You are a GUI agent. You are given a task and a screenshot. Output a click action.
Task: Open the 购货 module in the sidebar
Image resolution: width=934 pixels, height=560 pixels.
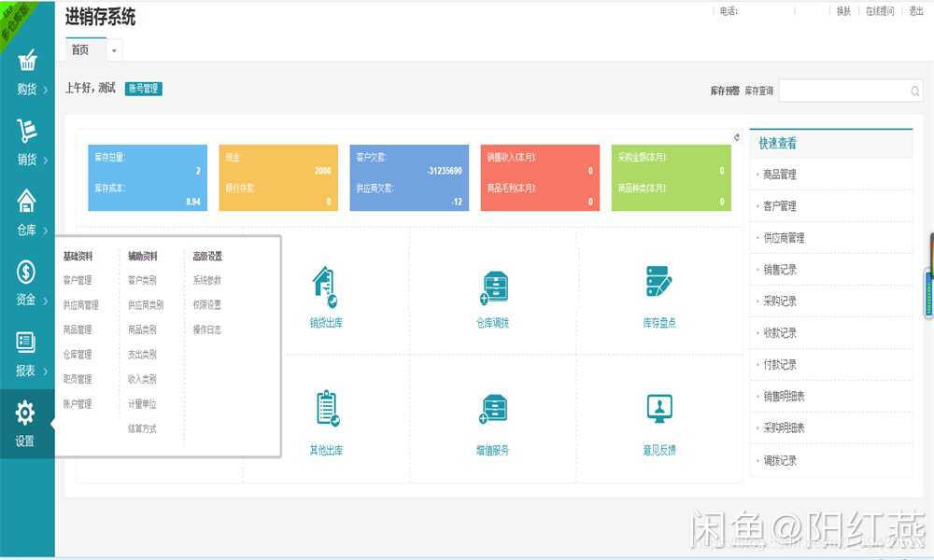pyautogui.click(x=27, y=73)
